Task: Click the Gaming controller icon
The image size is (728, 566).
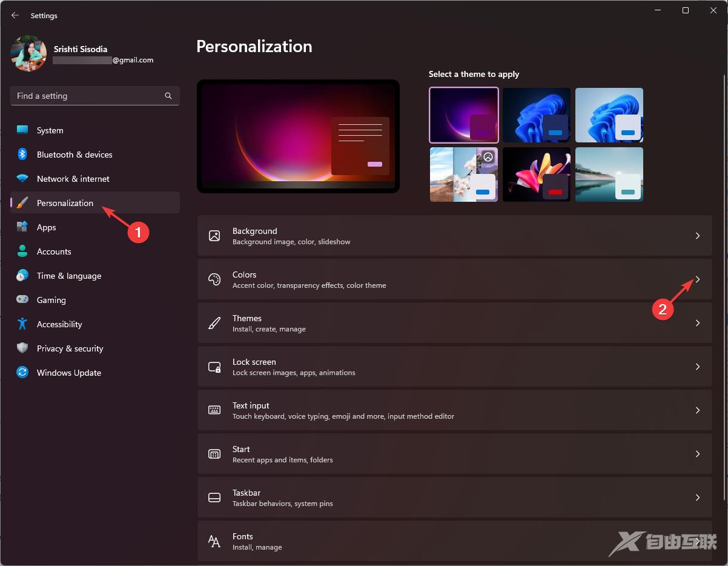Action: (22, 300)
